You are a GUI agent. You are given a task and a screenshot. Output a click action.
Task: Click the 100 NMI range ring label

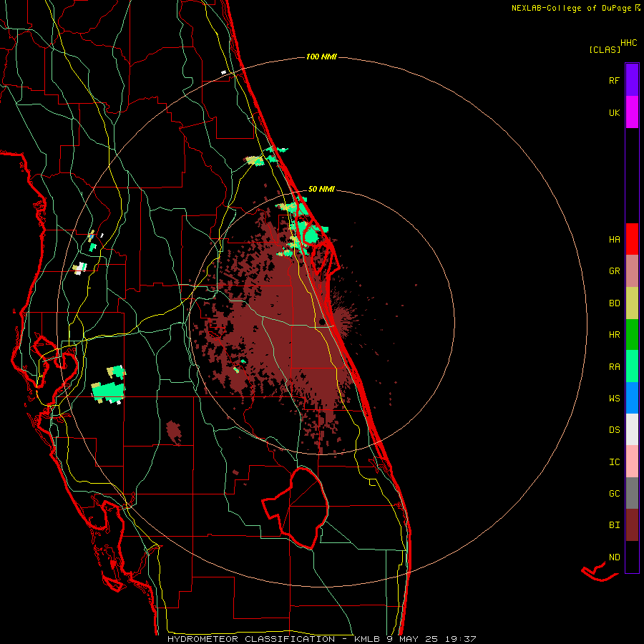[321, 57]
